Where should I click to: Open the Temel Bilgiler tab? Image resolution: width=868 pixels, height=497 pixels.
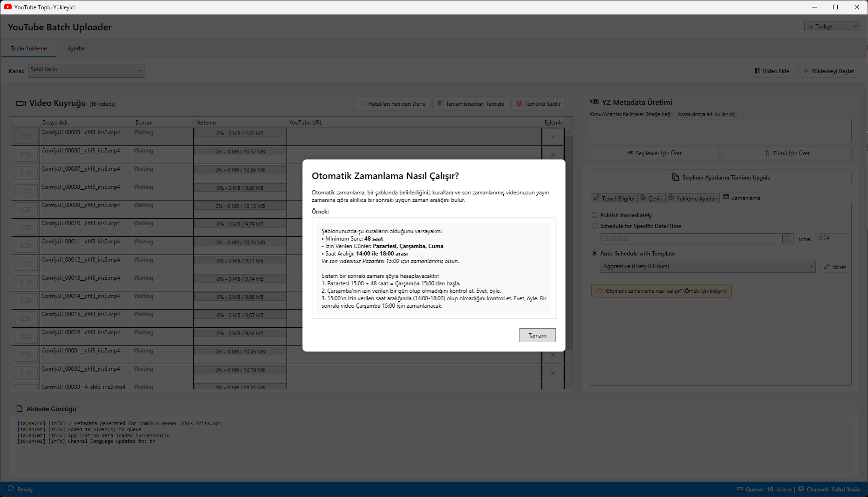[x=614, y=198]
